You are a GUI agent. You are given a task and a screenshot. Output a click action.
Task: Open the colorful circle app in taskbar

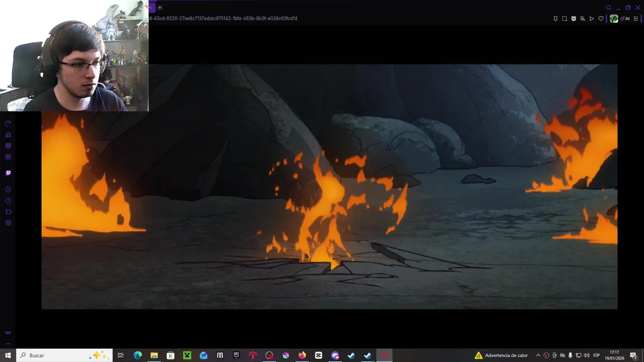(x=286, y=355)
